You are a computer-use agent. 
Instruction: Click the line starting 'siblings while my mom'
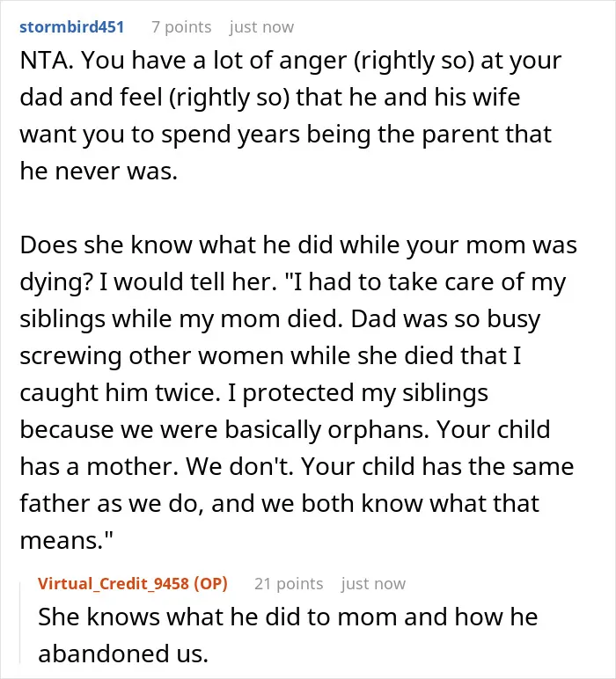[x=280, y=319]
